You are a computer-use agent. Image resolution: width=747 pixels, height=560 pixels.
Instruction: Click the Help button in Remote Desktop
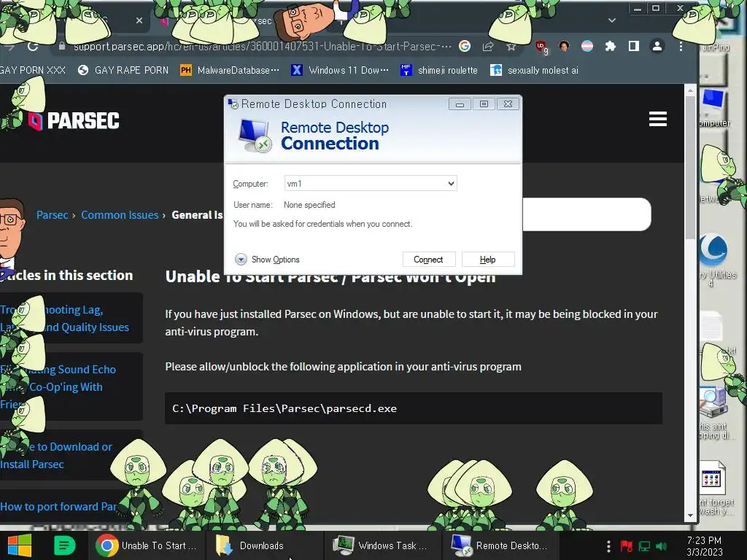(487, 260)
